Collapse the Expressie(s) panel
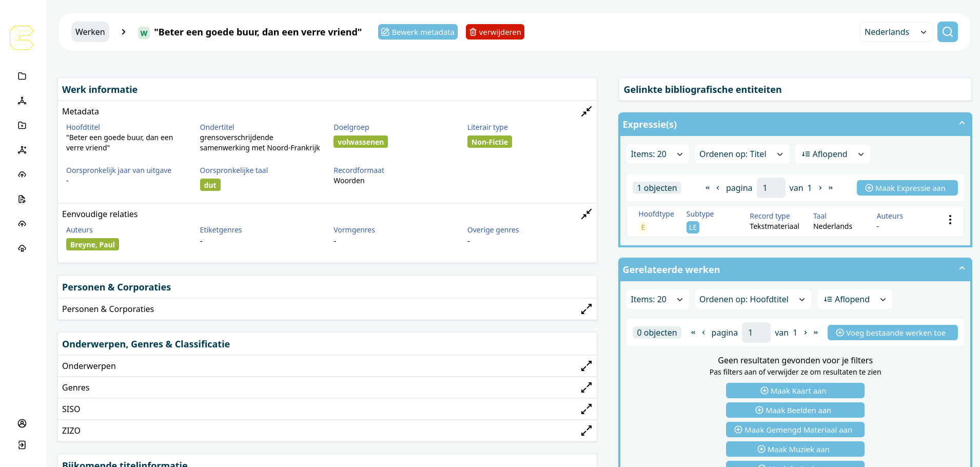 (962, 124)
